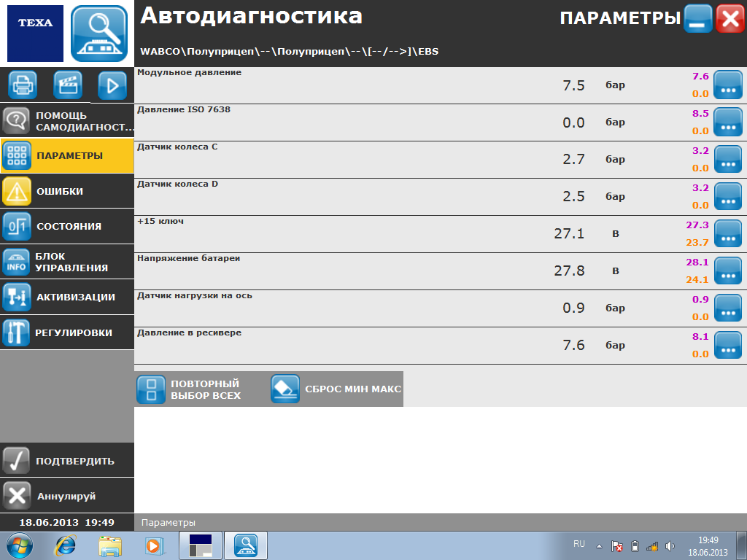Click the 24.1 min battery voltage value

point(697,279)
